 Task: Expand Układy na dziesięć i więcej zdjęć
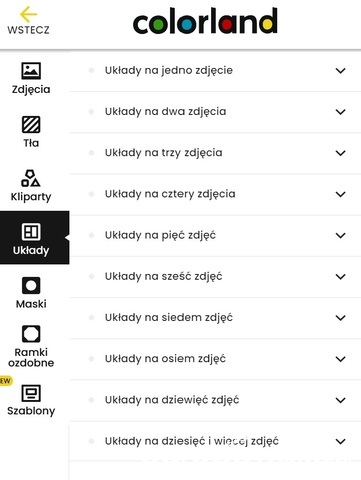(x=215, y=441)
